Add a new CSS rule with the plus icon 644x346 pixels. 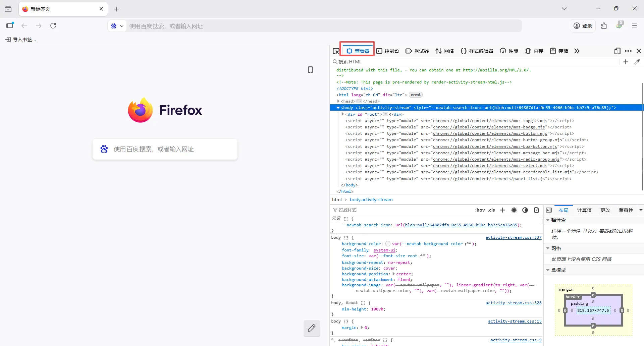tap(502, 210)
